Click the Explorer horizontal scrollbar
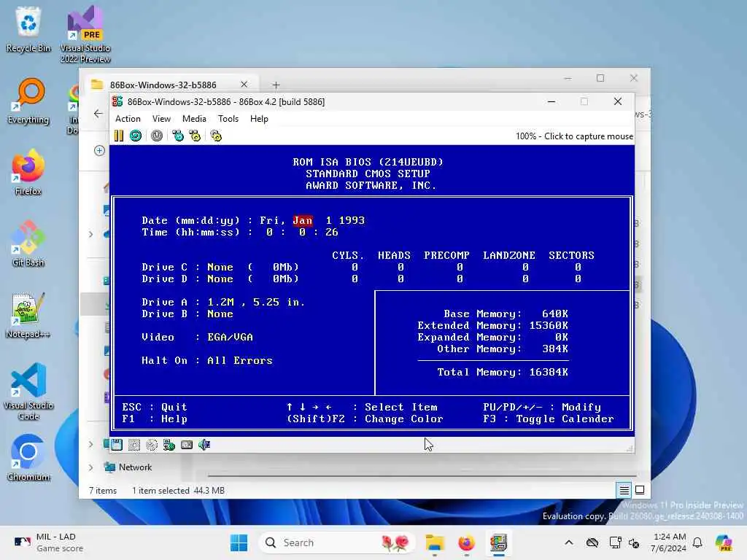The height and width of the screenshot is (560, 747). pos(422,475)
